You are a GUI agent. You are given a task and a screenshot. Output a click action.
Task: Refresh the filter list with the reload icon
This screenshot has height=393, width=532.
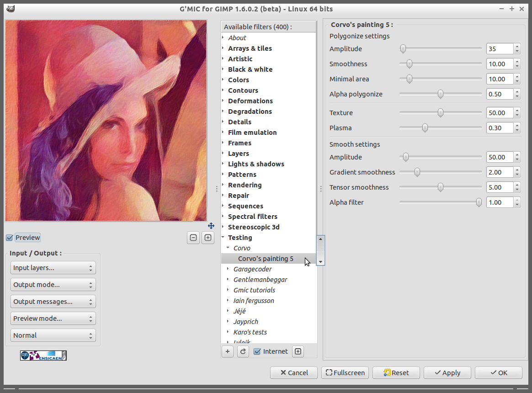click(x=243, y=351)
